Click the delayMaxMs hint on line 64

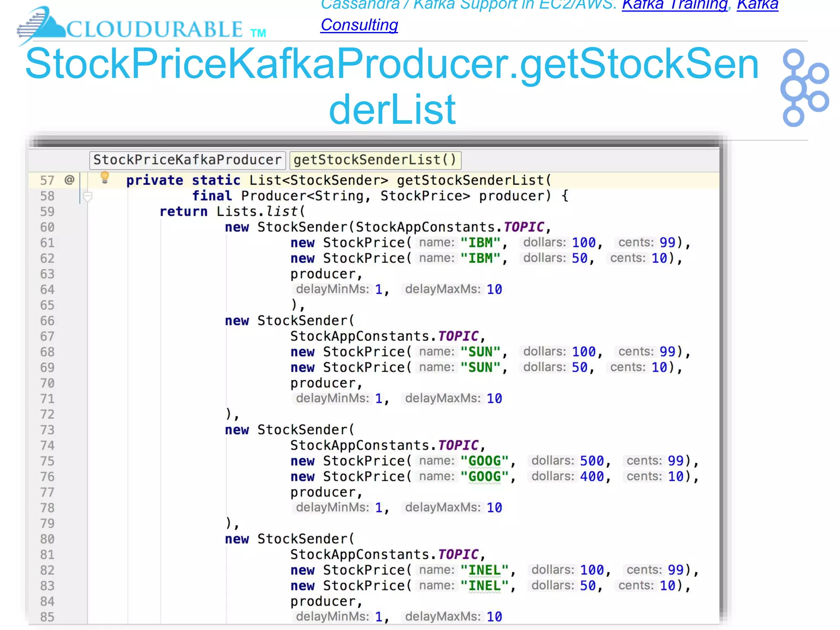[442, 290]
